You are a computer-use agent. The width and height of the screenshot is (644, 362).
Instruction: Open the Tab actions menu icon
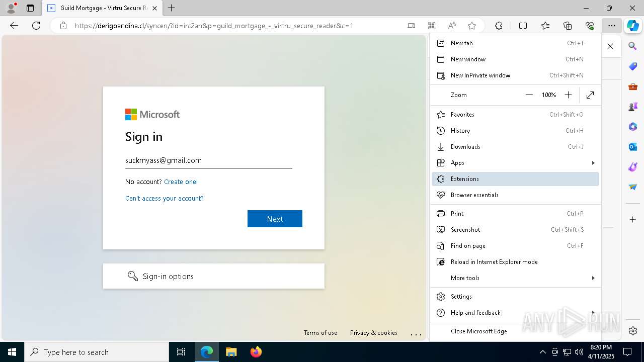coord(30,8)
